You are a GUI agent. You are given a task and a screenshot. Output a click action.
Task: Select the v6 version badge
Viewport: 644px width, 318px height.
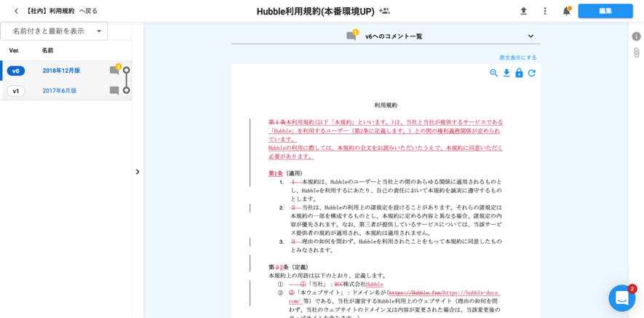[x=15, y=71]
